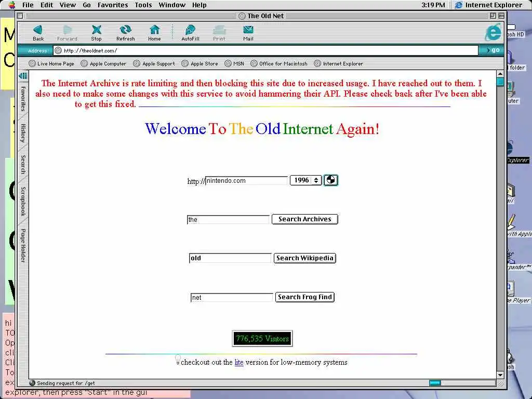This screenshot has height=399, width=532.
Task: Click the window resize grip in the corner
Action: click(500, 383)
